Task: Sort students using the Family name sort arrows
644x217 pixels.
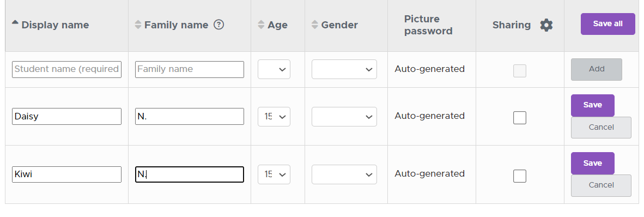Action: (x=138, y=25)
